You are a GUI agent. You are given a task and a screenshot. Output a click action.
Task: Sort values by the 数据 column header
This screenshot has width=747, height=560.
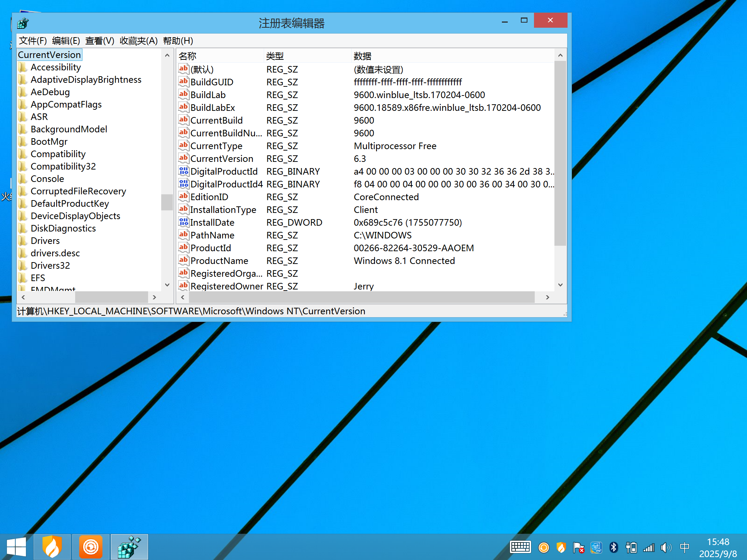452,56
